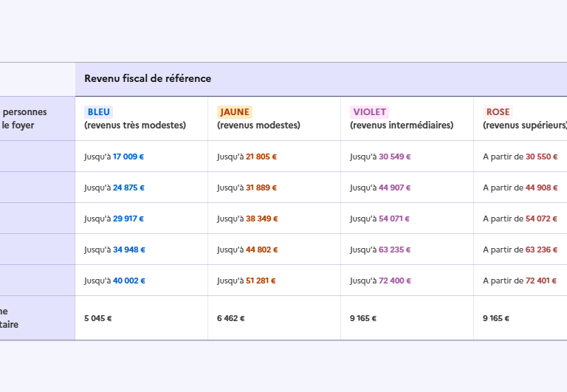Click the 'A partir de 72 401 €' cell
Image resolution: width=567 pixels, height=392 pixels.
click(x=520, y=281)
